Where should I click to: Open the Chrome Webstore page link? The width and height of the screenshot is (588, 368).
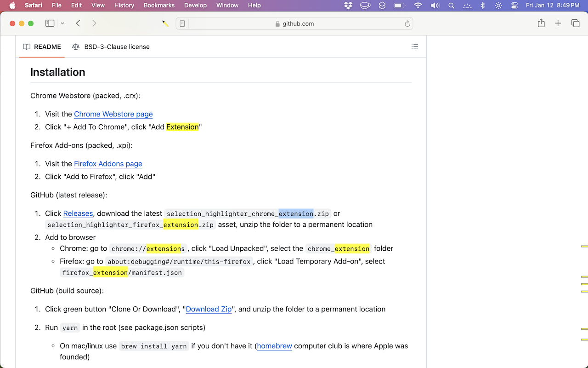pyautogui.click(x=113, y=114)
